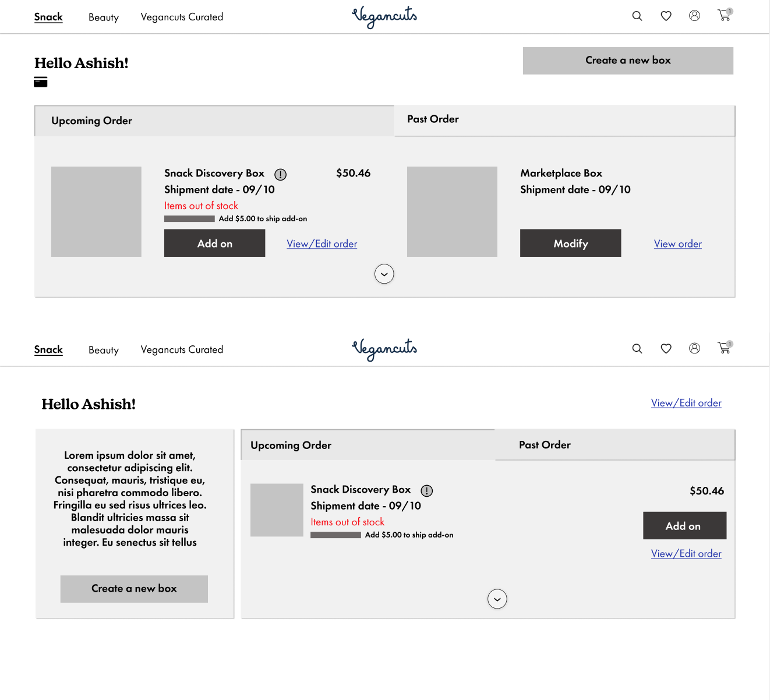Click add-on progress bar in lower order card
770x700 pixels.
coord(335,535)
